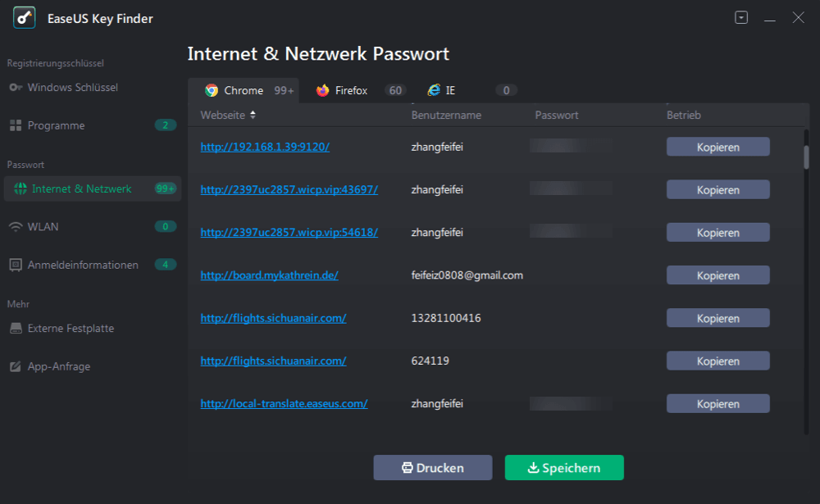Click the Internet & Netzwerk globe icon
The image size is (820, 504).
[x=20, y=188]
